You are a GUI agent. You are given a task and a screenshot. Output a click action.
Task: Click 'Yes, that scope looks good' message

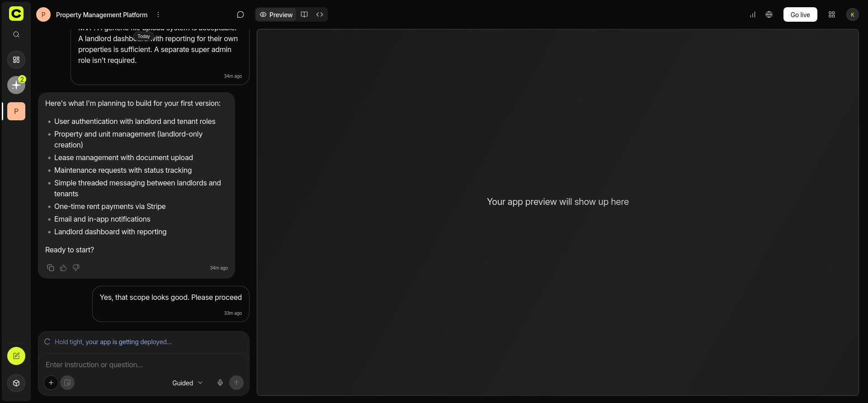tap(171, 297)
